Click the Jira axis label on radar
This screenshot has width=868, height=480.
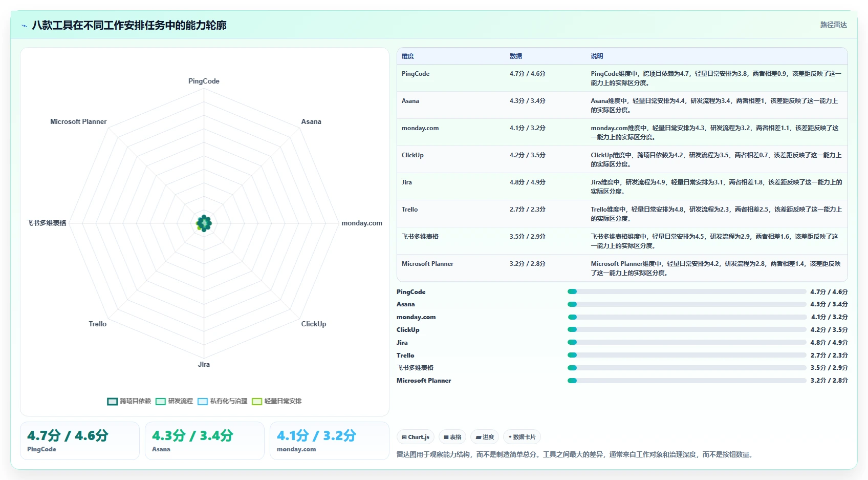[x=204, y=364]
